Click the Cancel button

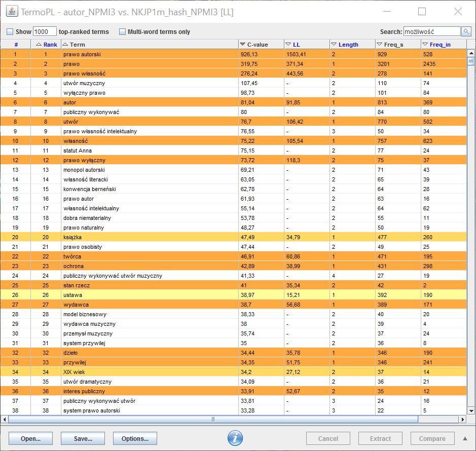(328, 438)
